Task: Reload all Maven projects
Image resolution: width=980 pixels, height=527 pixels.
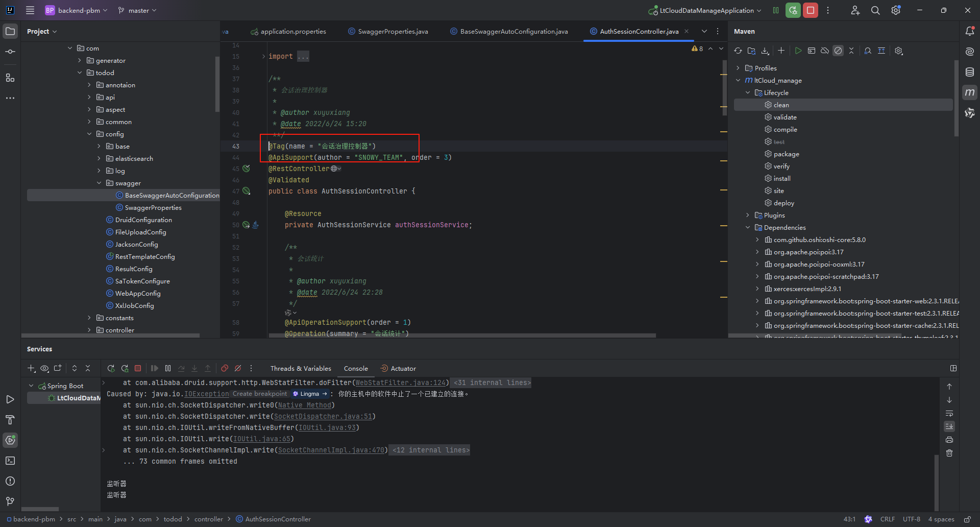Action: (x=738, y=51)
